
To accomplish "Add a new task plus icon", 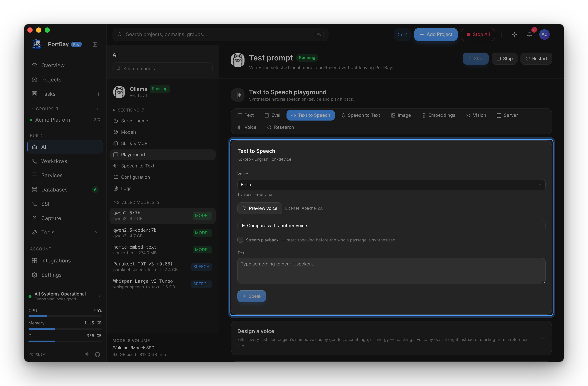I will [x=98, y=94].
